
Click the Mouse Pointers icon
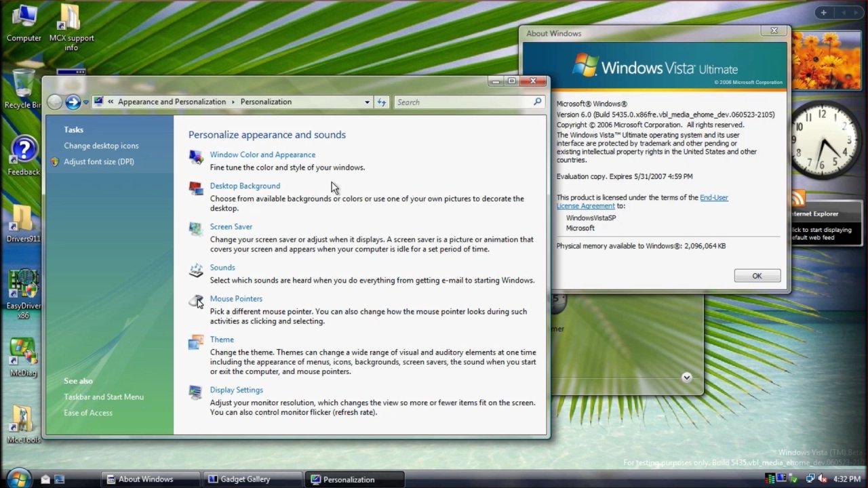click(196, 301)
